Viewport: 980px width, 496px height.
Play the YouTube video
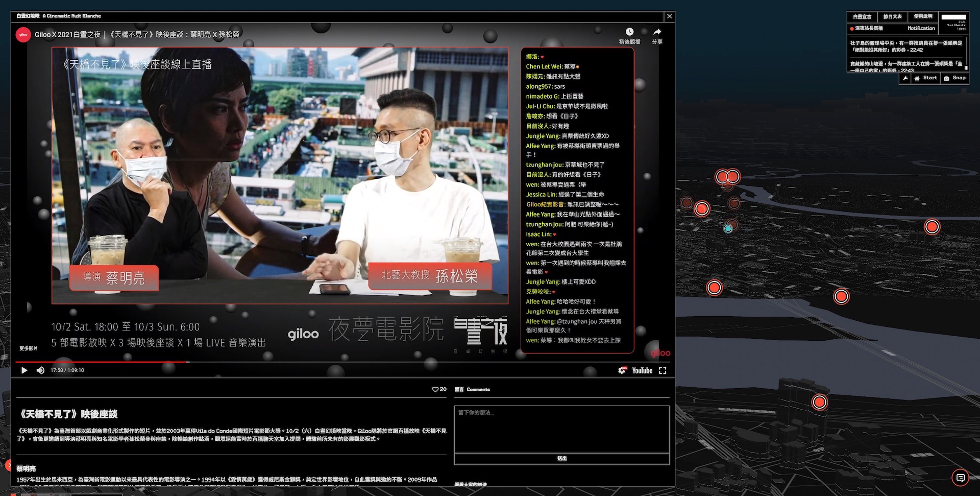tap(24, 370)
